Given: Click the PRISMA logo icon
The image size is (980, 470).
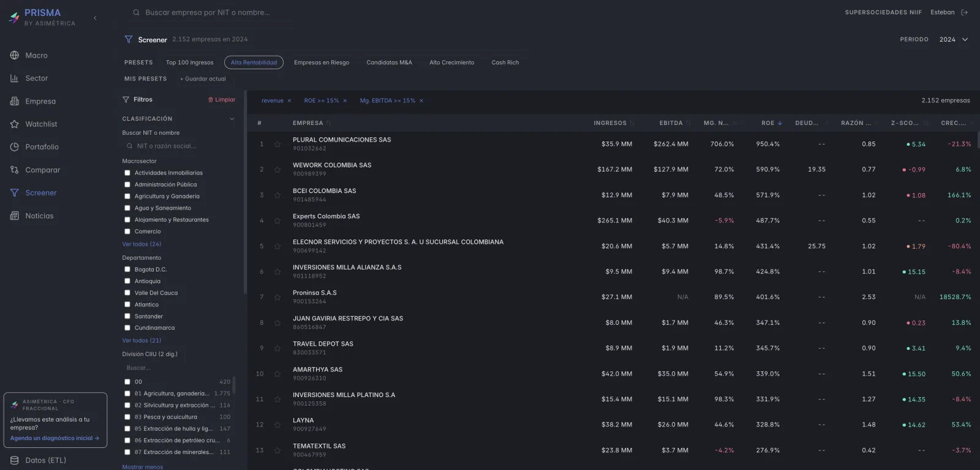Looking at the screenshot, I should (x=14, y=18).
